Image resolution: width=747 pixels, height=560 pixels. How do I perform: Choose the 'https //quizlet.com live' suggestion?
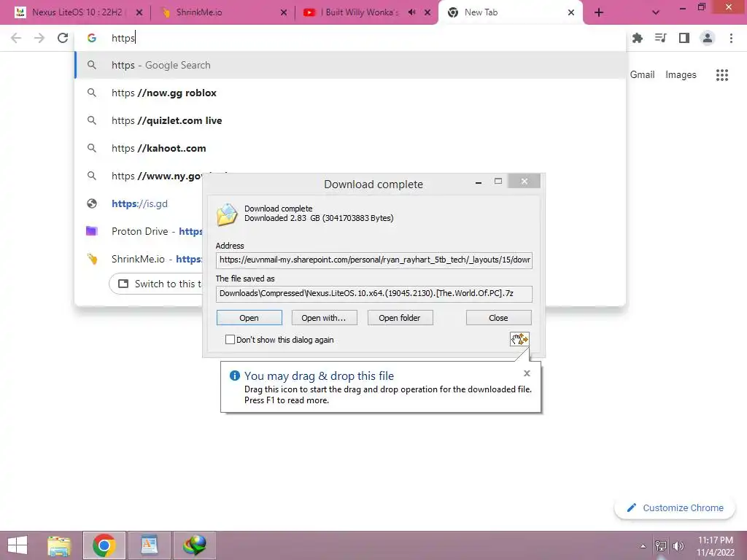click(350, 120)
